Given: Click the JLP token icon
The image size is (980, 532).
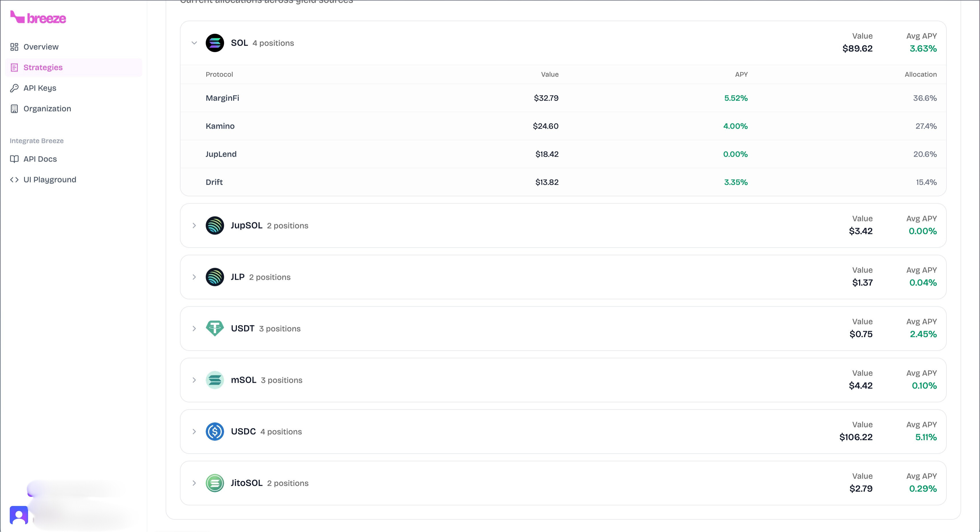Looking at the screenshot, I should point(215,277).
